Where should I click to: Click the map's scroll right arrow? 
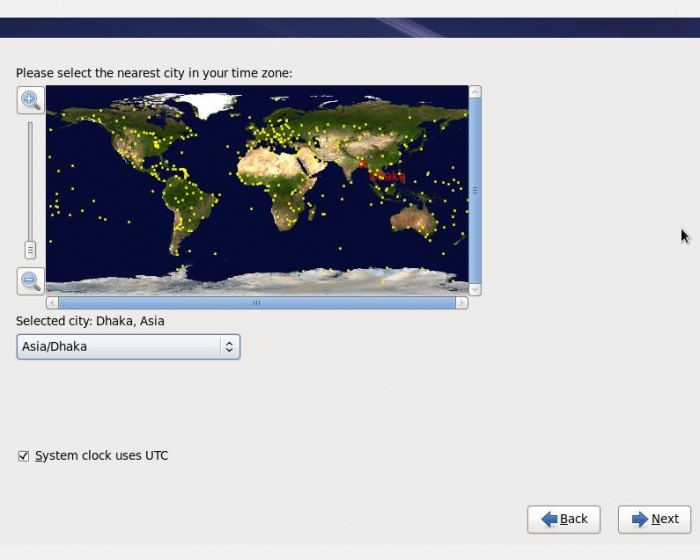click(462, 303)
